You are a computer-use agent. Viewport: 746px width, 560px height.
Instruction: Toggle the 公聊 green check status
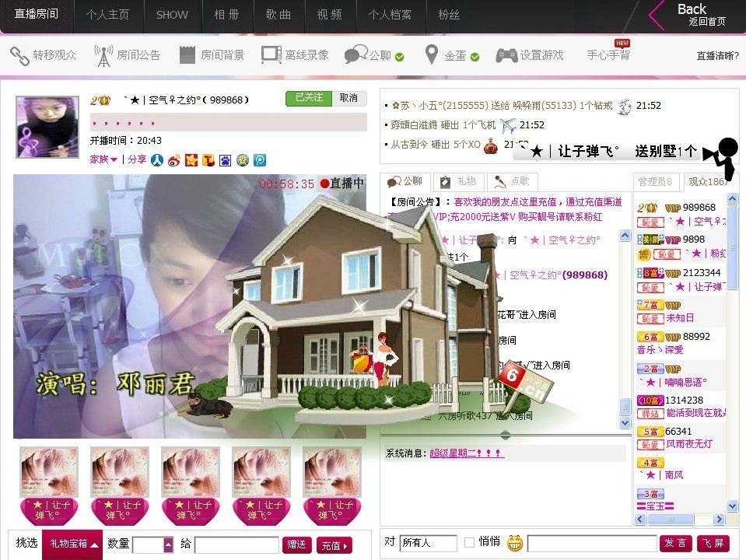(x=400, y=57)
